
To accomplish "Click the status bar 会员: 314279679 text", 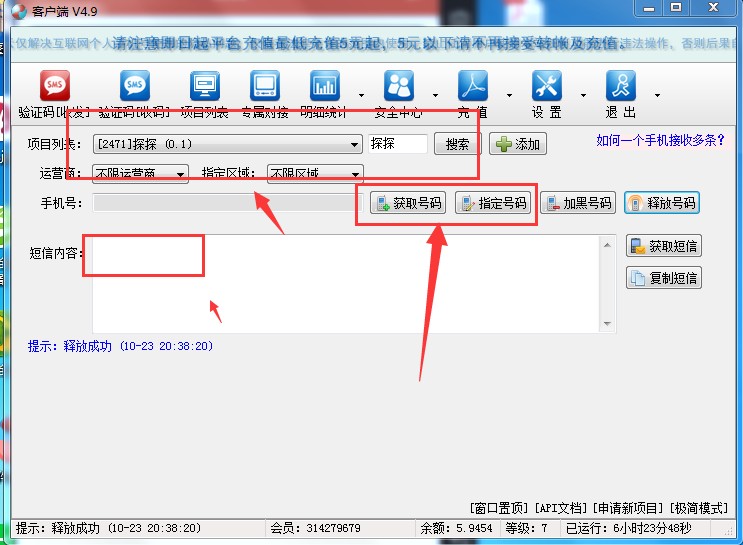I will 316,528.
